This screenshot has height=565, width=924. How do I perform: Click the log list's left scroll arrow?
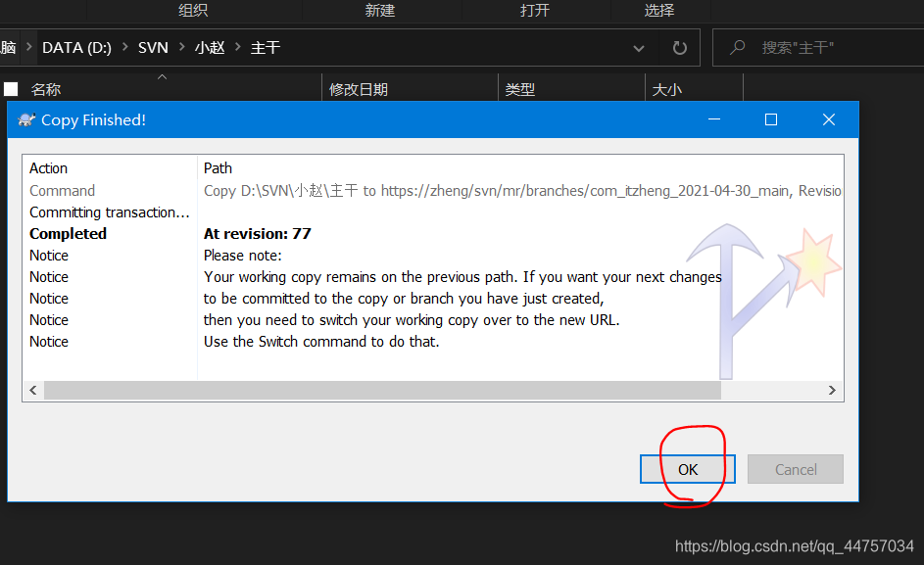[x=33, y=390]
